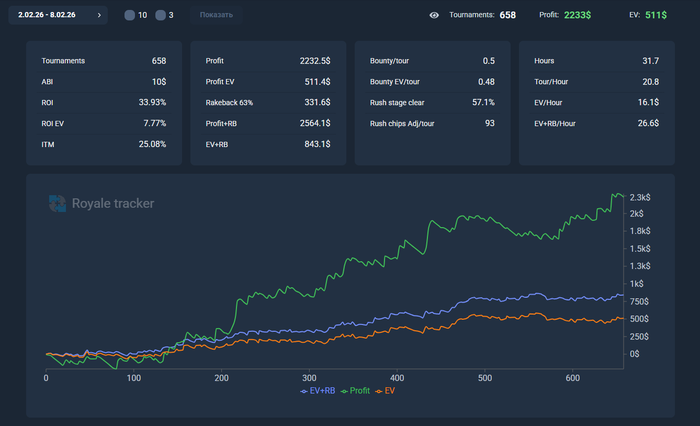Click the Royale tracker logo icon
Image resolution: width=700 pixels, height=426 pixels.
(x=57, y=204)
